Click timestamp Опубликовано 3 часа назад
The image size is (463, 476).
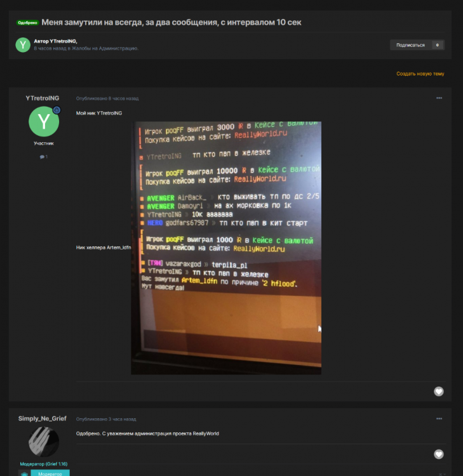click(106, 420)
